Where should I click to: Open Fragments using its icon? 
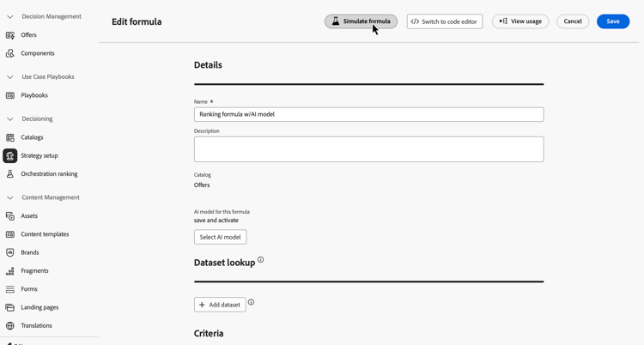(9, 271)
